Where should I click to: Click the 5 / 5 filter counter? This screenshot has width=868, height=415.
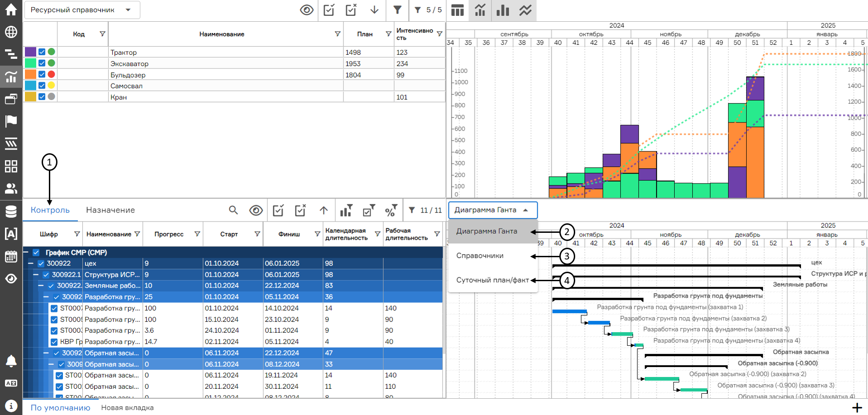coord(428,10)
